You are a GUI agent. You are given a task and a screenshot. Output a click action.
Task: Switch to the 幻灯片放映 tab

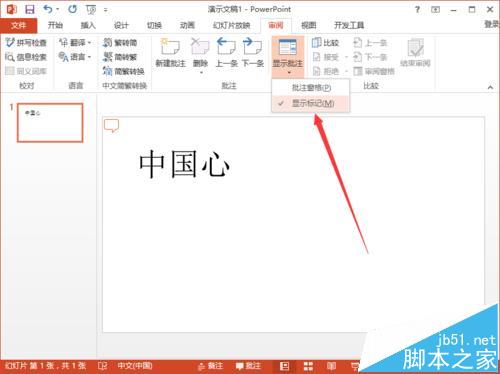(232, 25)
